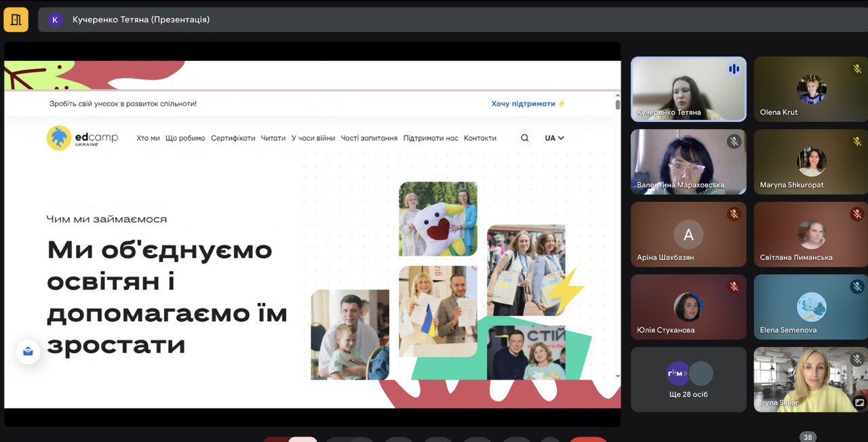Open the 'Сертифікати' menu item
This screenshot has height=442, width=868.
pos(233,138)
